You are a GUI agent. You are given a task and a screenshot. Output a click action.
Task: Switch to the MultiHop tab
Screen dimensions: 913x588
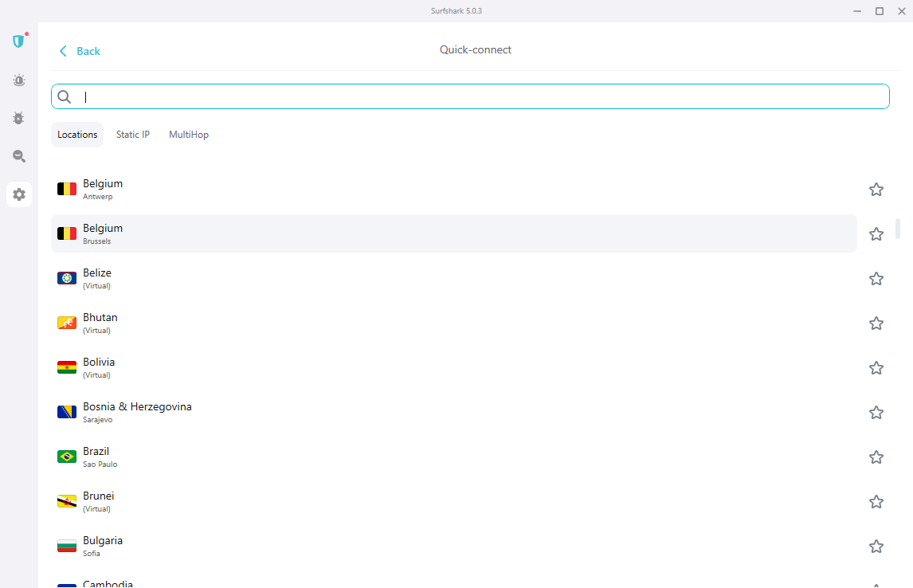pos(189,135)
